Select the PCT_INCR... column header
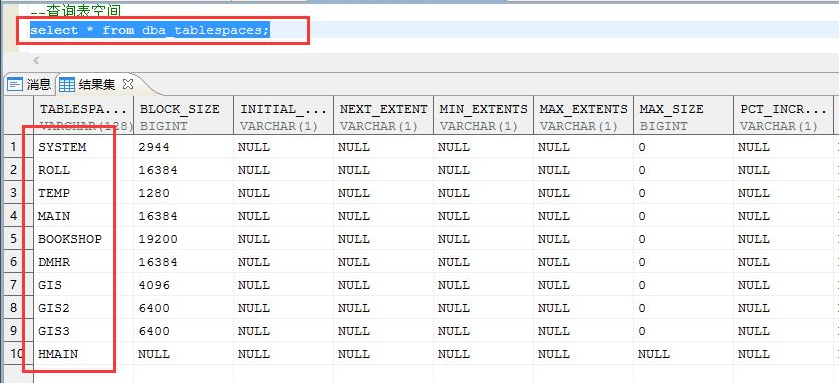The width and height of the screenshot is (839, 383). [783, 115]
